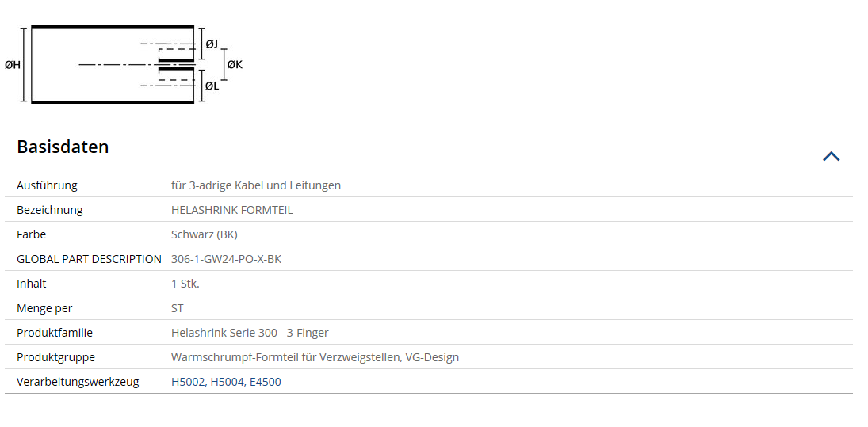The width and height of the screenshot is (868, 427).
Task: Click the Produktgruppe row label
Action: coord(56,358)
